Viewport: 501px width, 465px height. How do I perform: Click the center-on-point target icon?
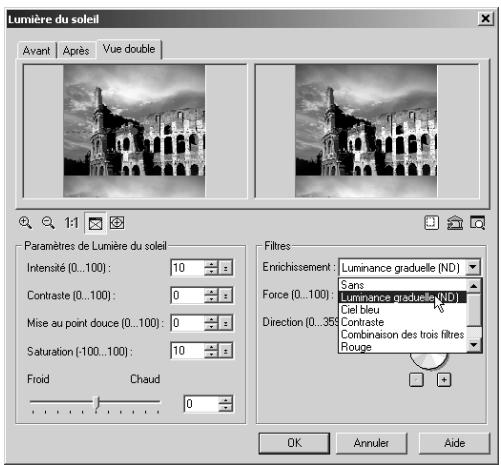tap(117, 223)
